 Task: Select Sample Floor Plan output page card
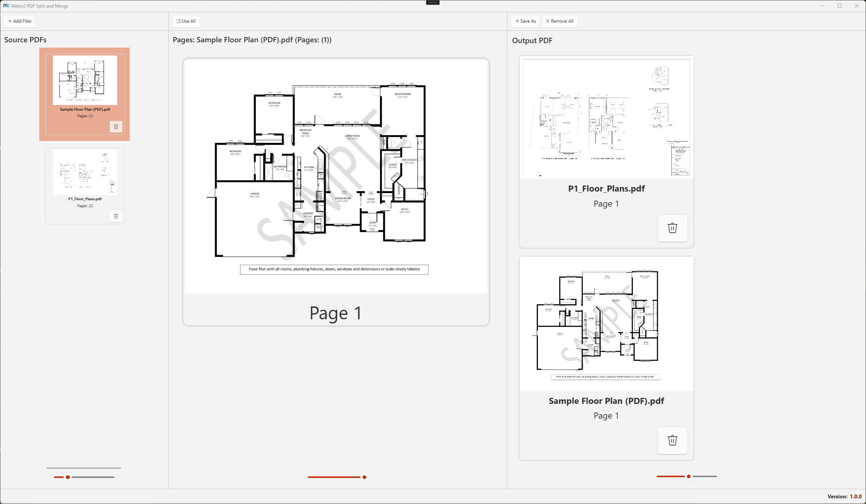tap(606, 323)
